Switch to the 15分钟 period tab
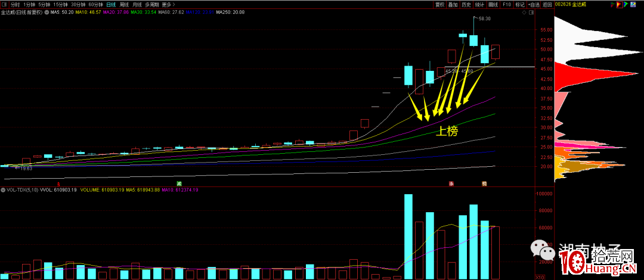Viewport: 644px width, 280px height. [x=60, y=4]
